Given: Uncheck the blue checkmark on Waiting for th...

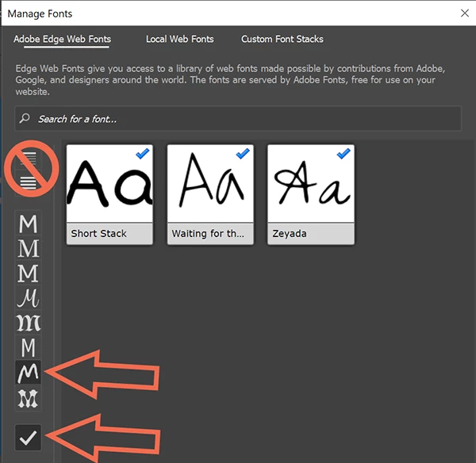Looking at the screenshot, I should 243,154.
